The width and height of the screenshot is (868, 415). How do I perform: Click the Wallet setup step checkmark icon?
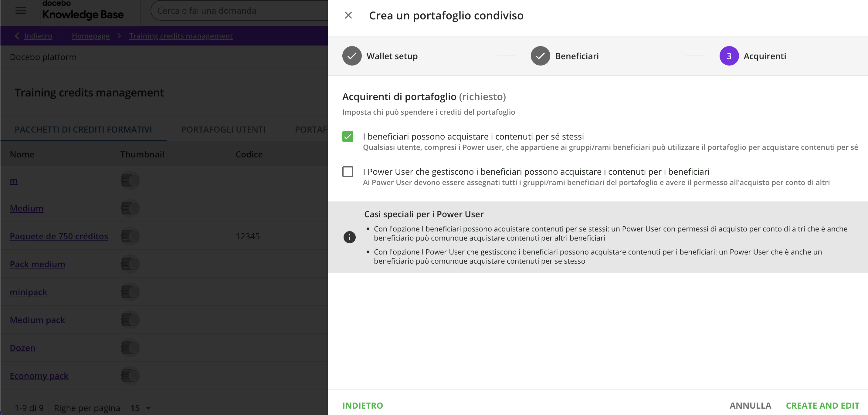[352, 56]
